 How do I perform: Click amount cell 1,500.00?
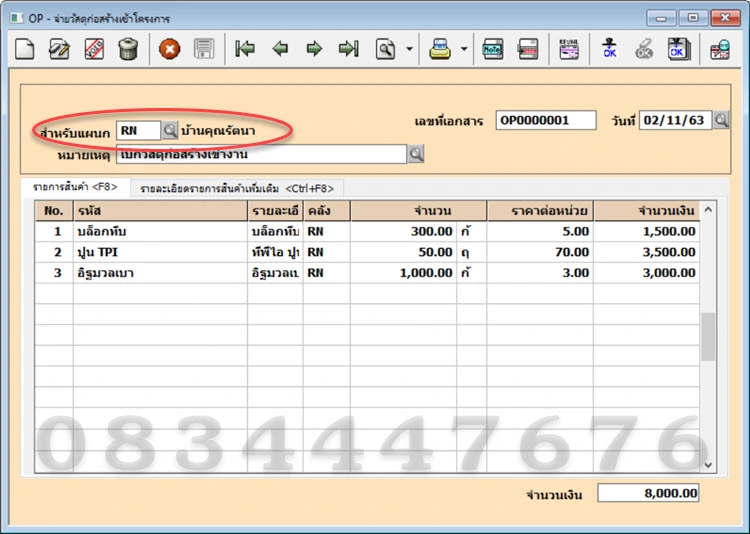(x=647, y=232)
